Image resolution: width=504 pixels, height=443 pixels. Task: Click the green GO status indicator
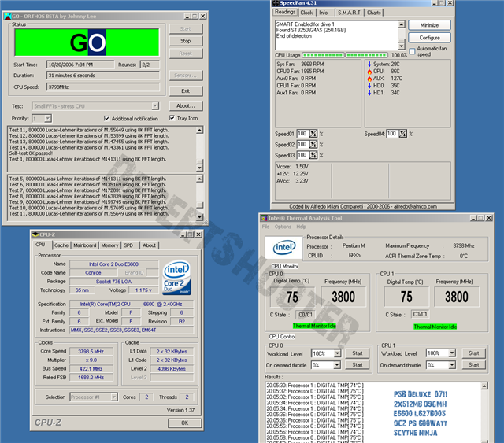point(87,42)
